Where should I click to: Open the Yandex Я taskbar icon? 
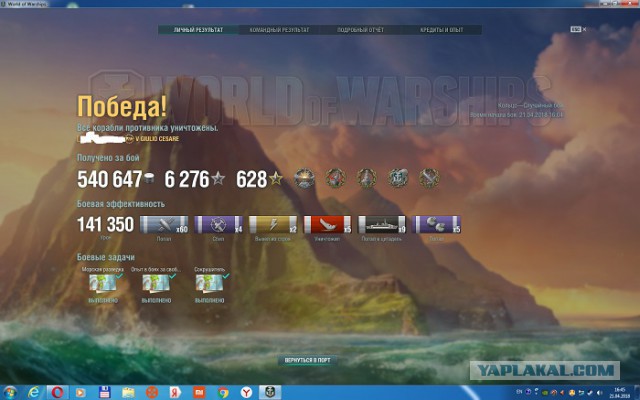pos(176,393)
